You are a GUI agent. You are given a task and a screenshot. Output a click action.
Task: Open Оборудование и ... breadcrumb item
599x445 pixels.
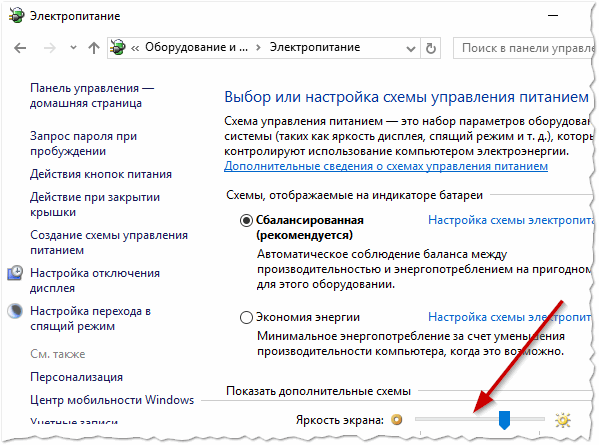pos(196,47)
